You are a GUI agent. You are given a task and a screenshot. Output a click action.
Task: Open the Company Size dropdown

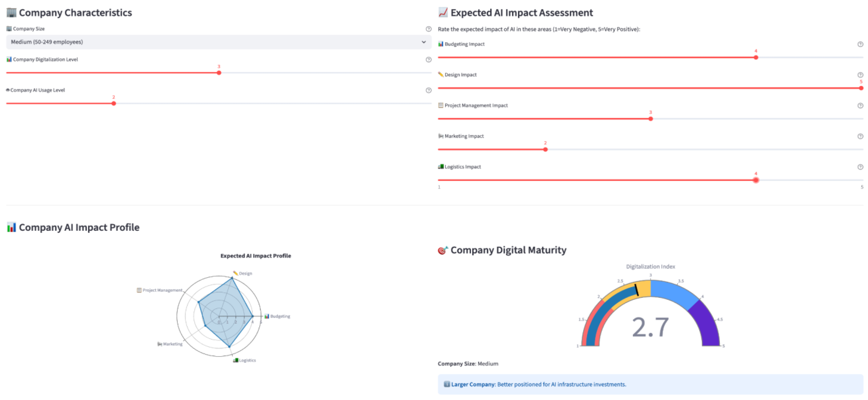click(216, 42)
